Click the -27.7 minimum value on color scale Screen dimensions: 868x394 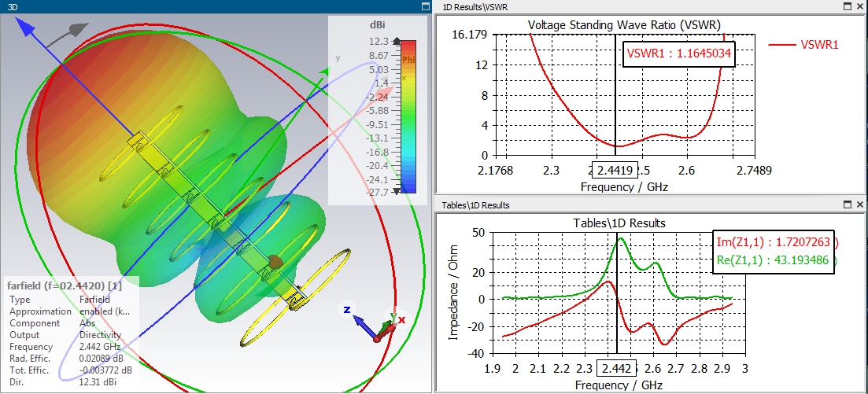tap(379, 193)
